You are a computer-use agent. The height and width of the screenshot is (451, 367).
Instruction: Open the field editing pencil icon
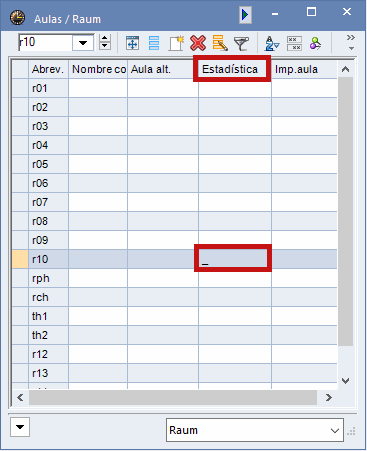coord(220,43)
